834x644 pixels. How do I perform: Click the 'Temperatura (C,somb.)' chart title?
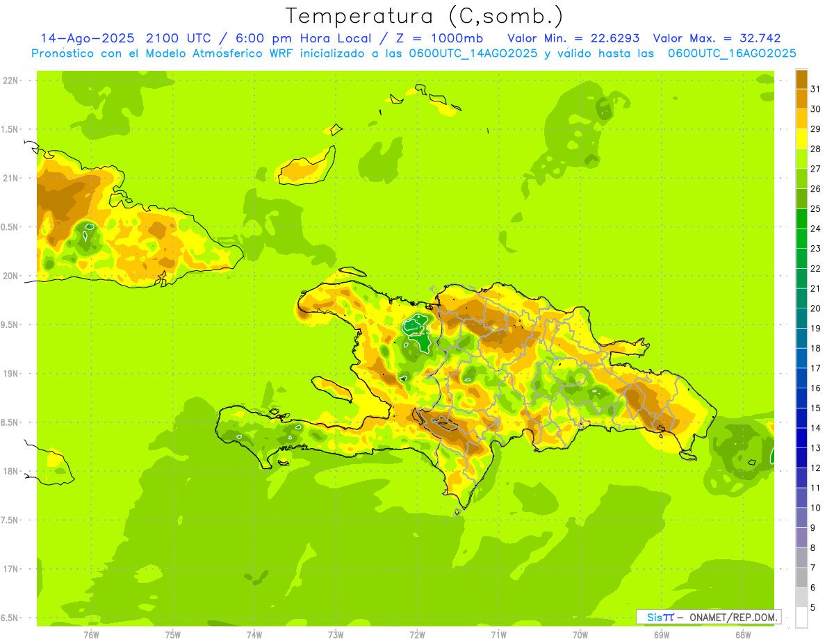coord(424,16)
